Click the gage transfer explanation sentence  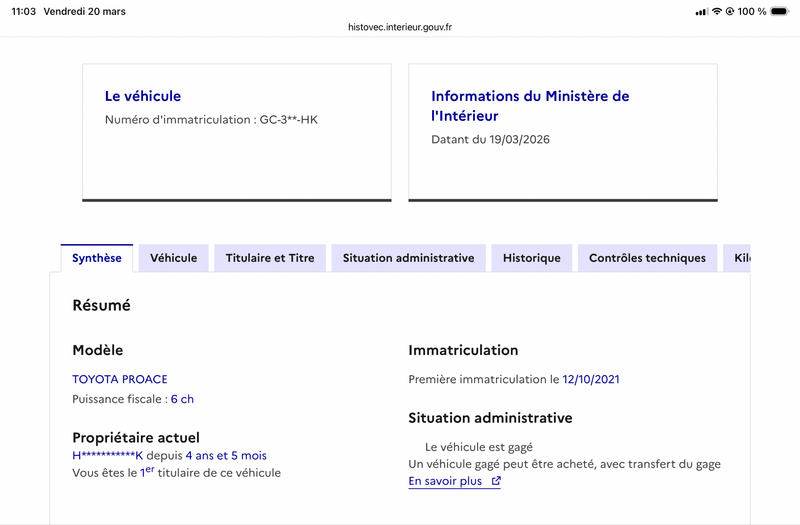click(x=564, y=464)
